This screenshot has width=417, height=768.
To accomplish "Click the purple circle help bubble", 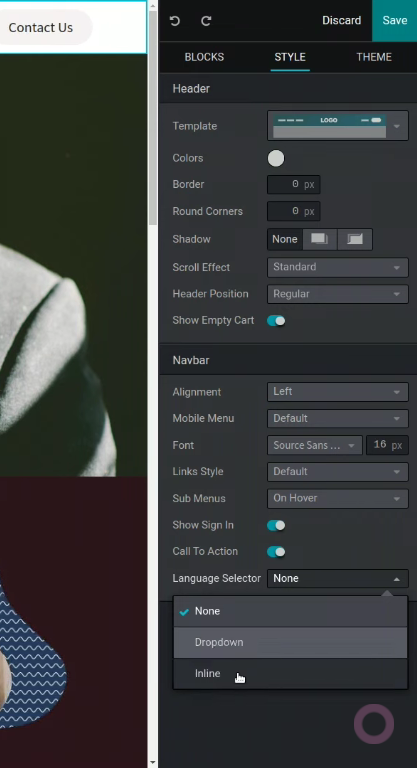I will (374, 724).
